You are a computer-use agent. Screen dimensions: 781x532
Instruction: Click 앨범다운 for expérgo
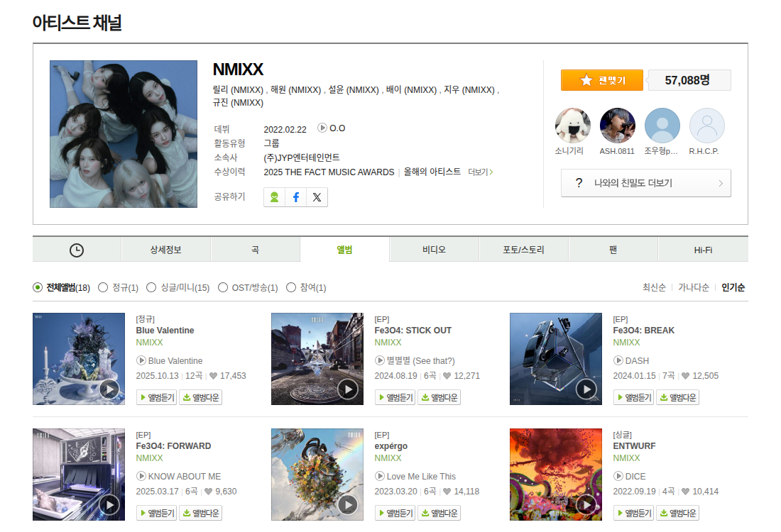[439, 513]
